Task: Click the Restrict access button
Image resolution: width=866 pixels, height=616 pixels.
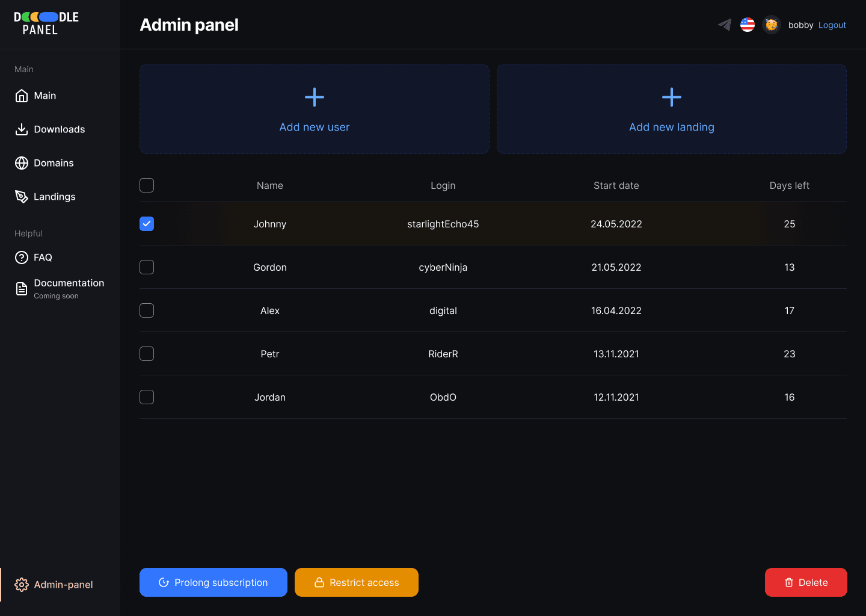Action: tap(357, 582)
